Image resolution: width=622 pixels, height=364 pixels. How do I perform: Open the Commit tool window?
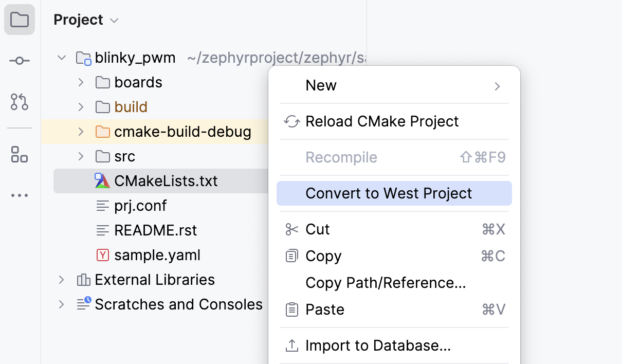[19, 60]
